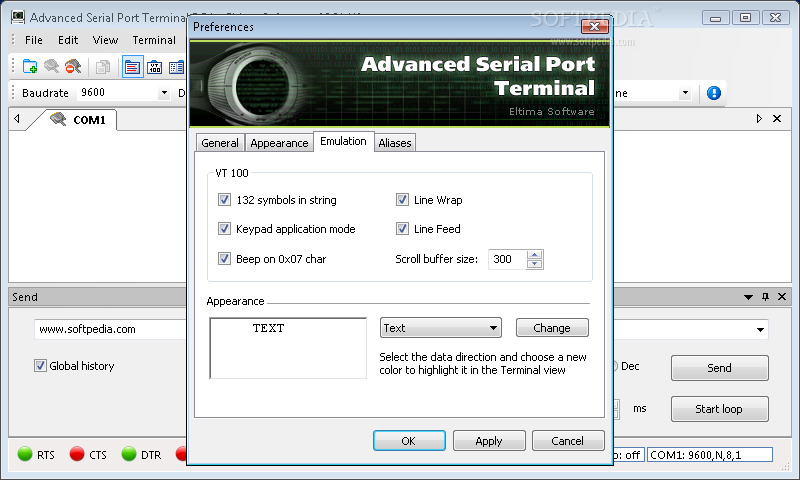Open the View menu
The image size is (800, 480).
105,40
